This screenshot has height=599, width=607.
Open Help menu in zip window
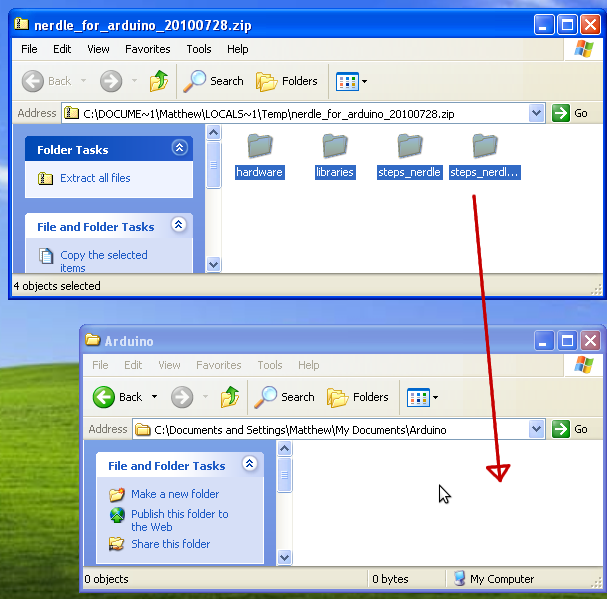[x=238, y=49]
